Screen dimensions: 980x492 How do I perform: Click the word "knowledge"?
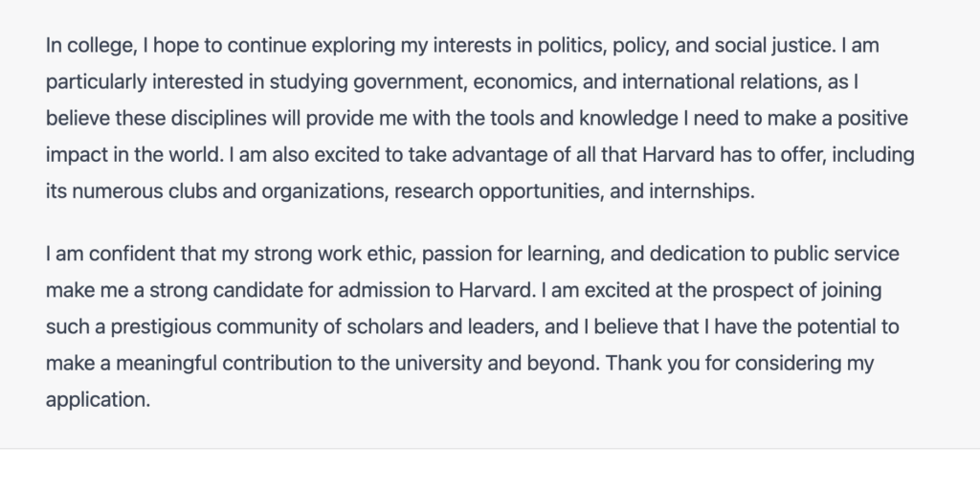(629, 118)
